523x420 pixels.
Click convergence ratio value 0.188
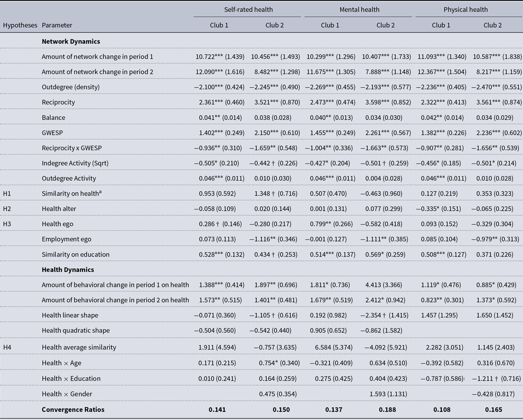[386, 409]
